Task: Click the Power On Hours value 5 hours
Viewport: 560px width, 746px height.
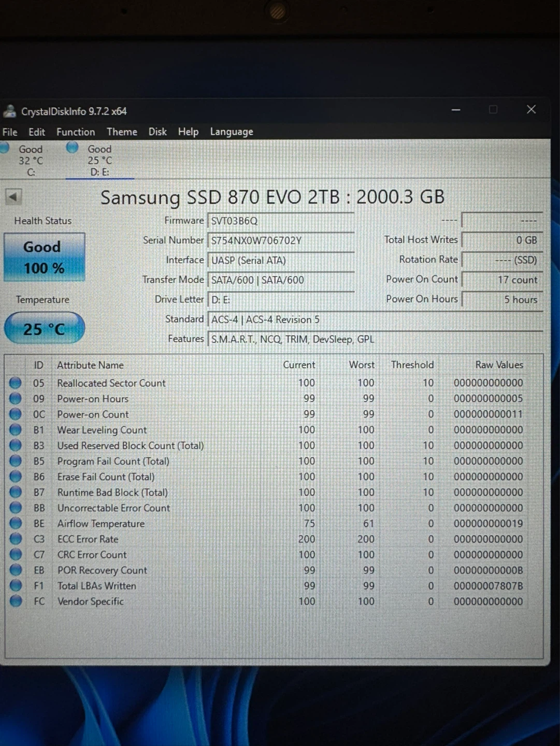Action: [x=502, y=299]
